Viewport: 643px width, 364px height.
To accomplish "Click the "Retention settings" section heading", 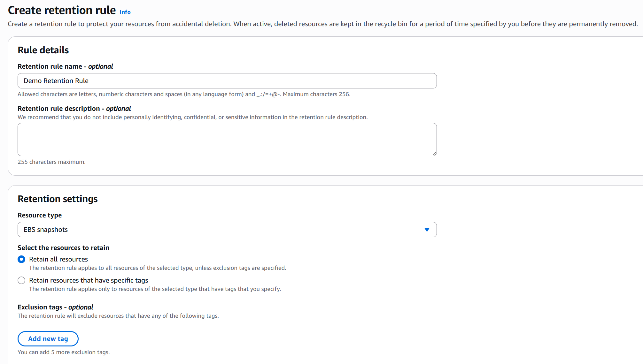I will [x=58, y=199].
